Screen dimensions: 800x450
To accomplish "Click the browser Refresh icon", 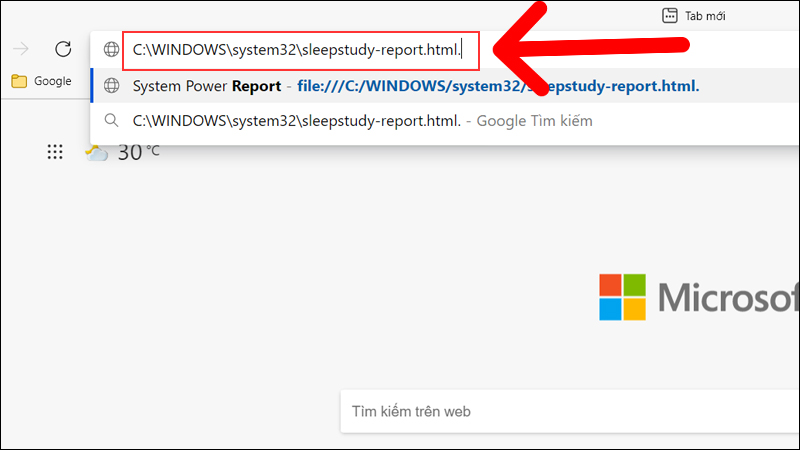I will tap(63, 49).
